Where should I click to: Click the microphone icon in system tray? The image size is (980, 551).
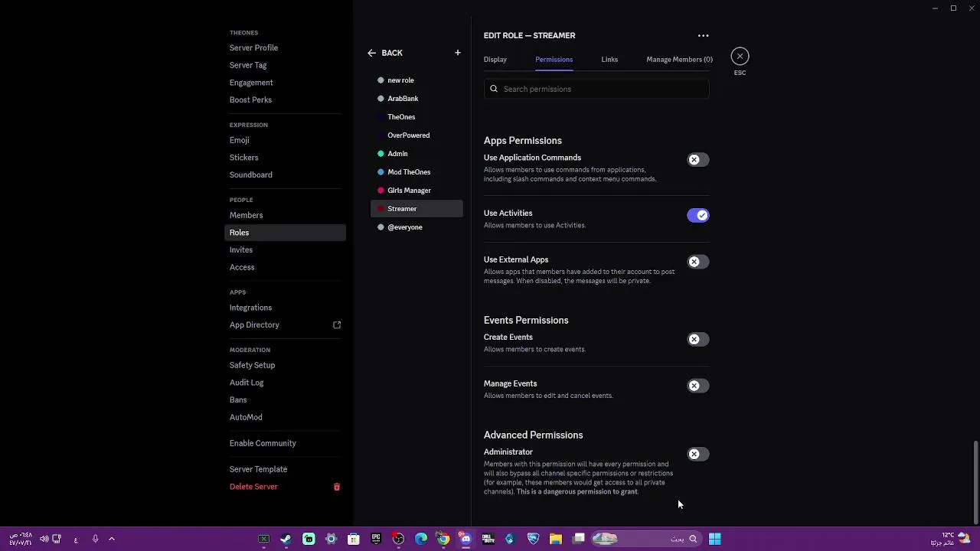[95, 539]
